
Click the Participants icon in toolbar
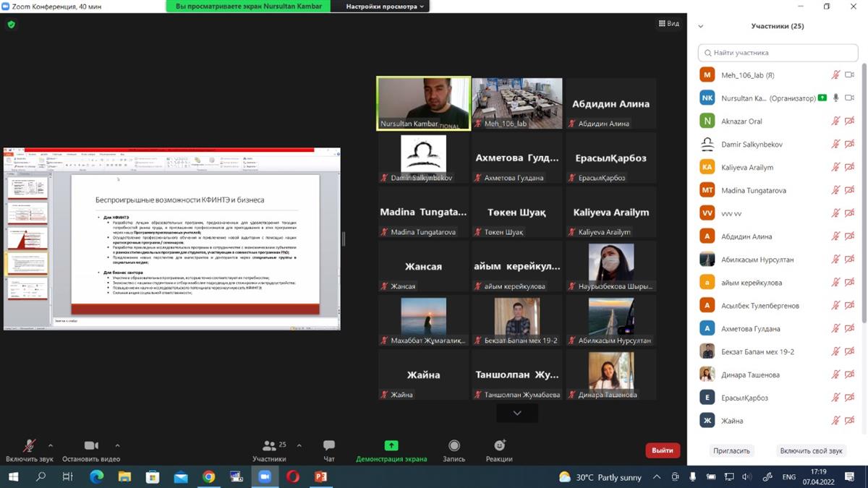[x=270, y=446]
